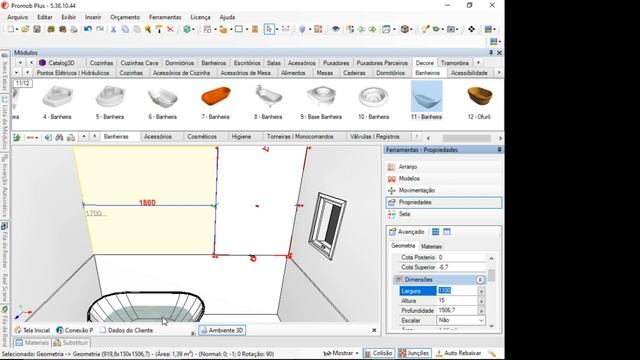Collapse the Dimensões section

pos(480,280)
